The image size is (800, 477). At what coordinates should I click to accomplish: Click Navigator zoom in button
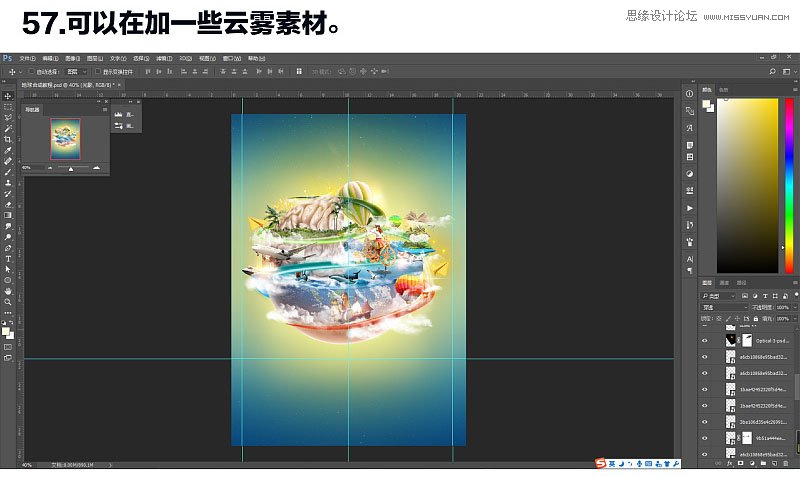tap(96, 168)
